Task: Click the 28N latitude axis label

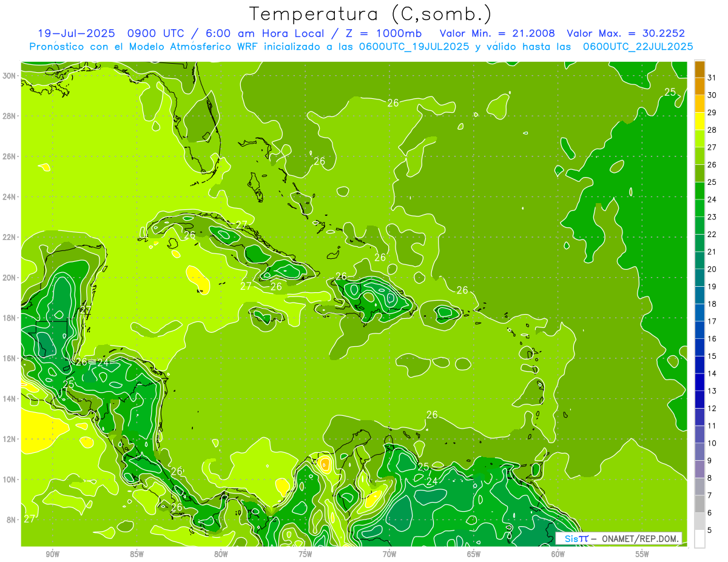Action: (x=10, y=116)
